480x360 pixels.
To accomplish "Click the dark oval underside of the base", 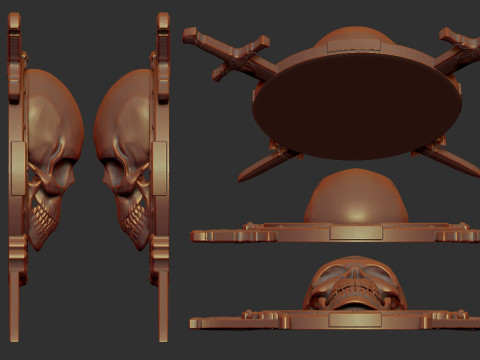I will tap(357, 106).
